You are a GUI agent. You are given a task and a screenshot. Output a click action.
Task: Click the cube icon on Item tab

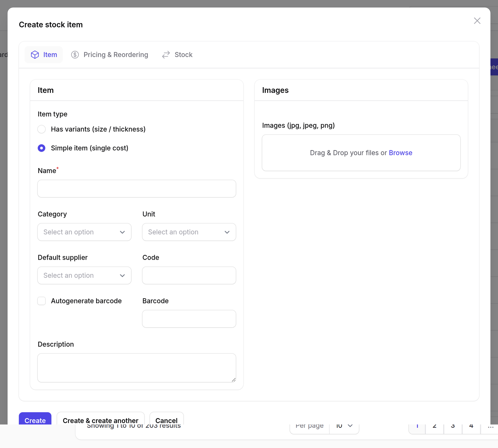[35, 55]
